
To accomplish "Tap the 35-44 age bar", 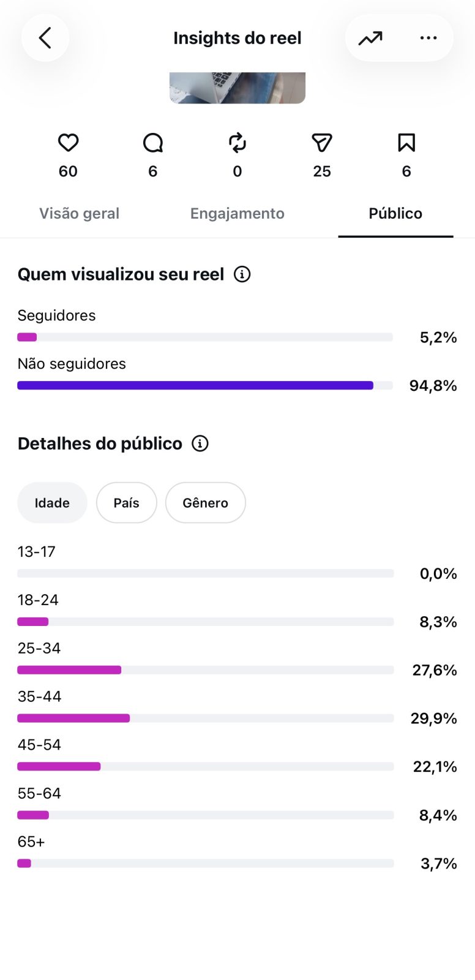I will click(205, 718).
